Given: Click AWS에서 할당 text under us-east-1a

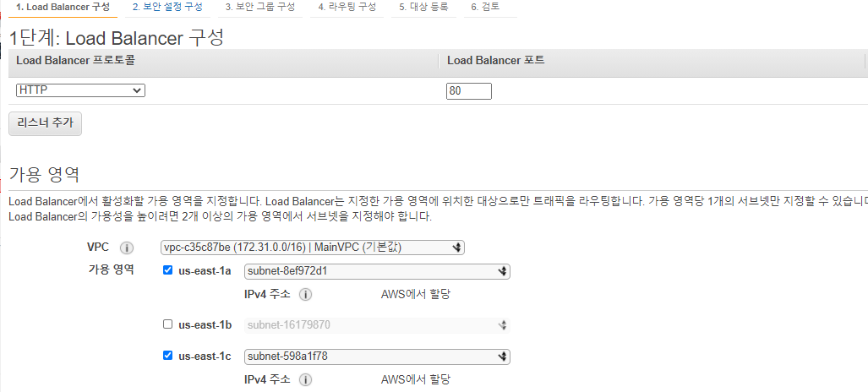Looking at the screenshot, I should coord(416,295).
